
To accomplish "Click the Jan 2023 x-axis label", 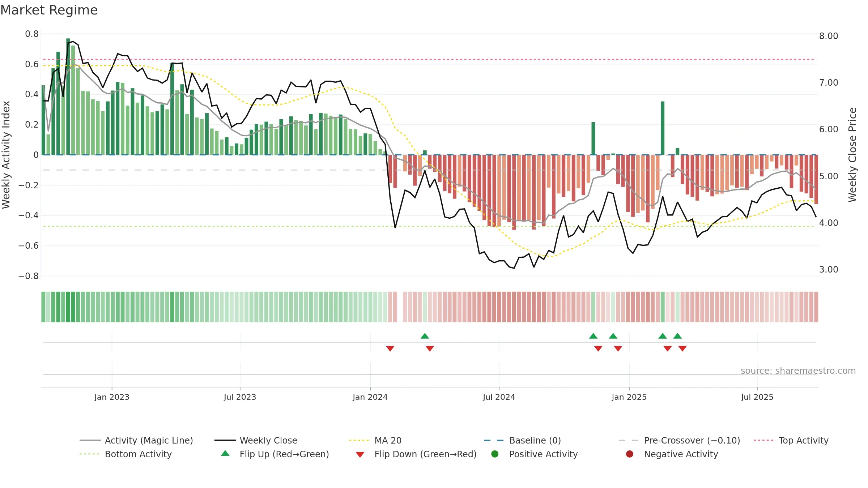I will 112,397.
